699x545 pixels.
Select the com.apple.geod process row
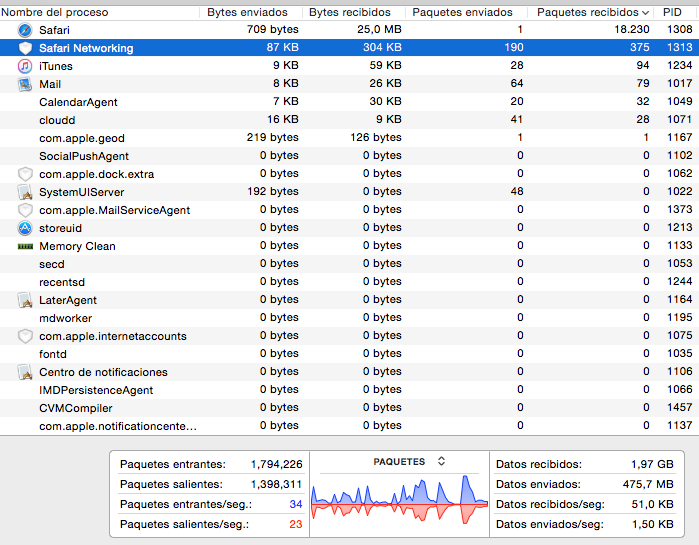coord(82,138)
